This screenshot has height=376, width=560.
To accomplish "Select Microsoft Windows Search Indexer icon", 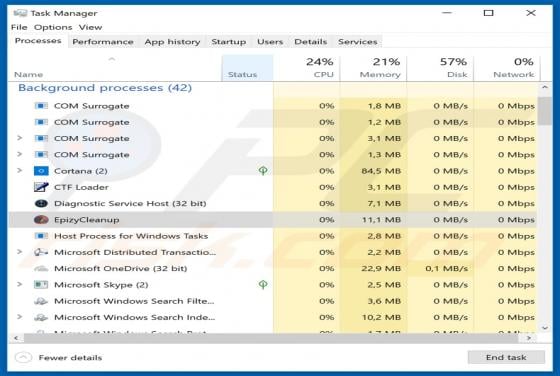I will 41,317.
